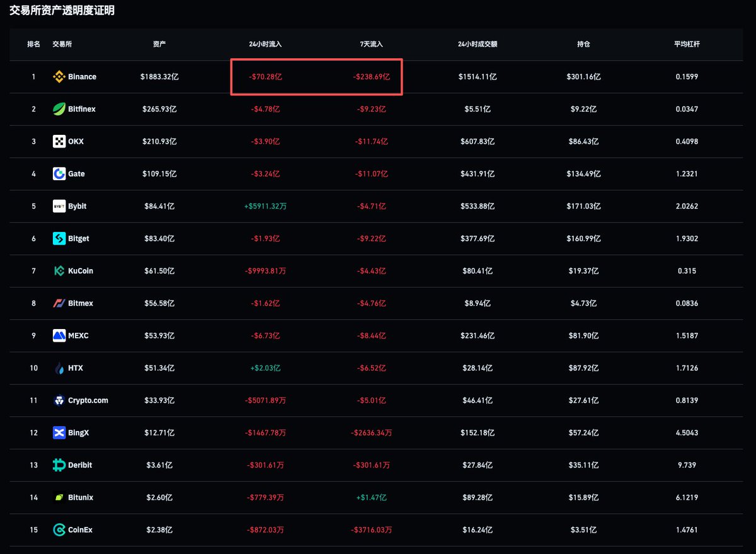
Task: Click the Crypto.com logo icon
Action: 59,400
